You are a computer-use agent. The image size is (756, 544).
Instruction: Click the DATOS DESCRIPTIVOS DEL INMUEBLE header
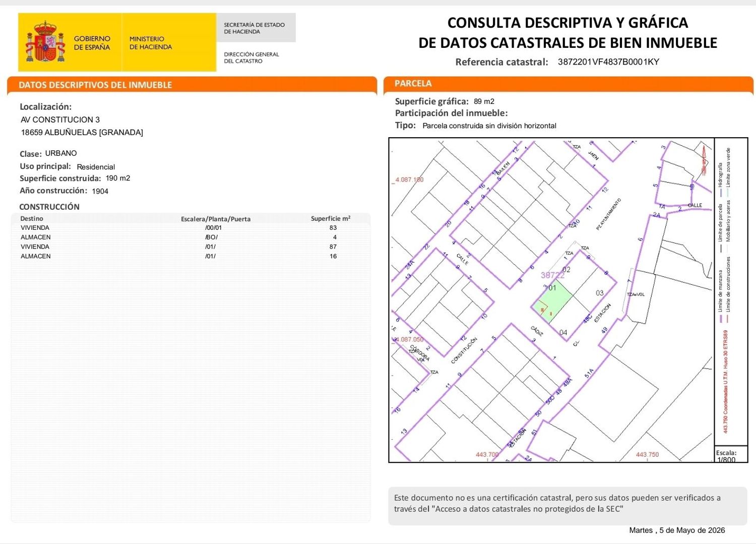[x=95, y=85]
